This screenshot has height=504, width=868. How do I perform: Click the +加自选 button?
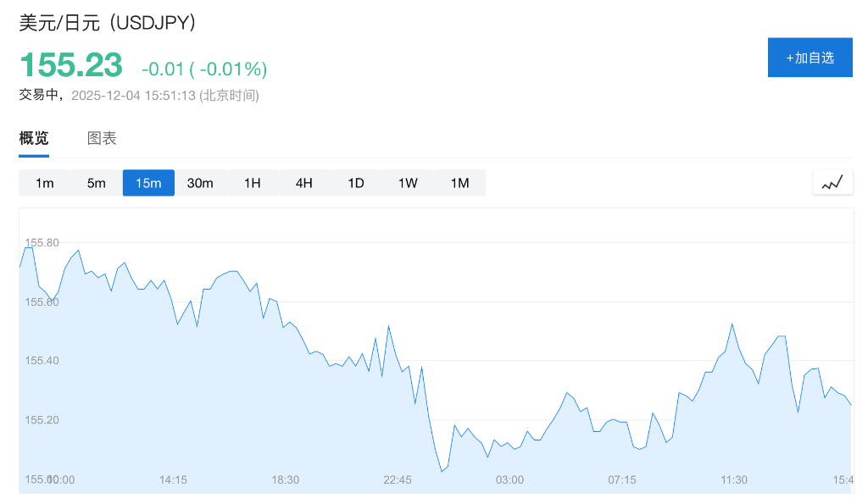click(810, 58)
